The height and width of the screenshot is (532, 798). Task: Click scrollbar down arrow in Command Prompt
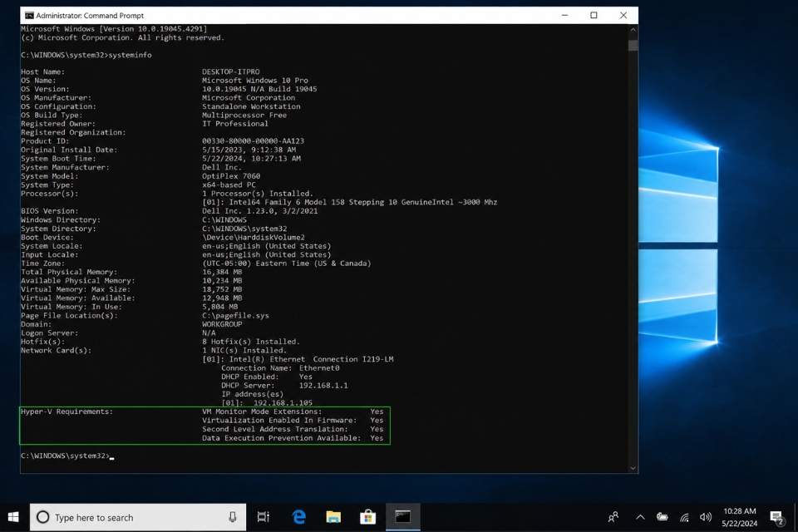[633, 468]
